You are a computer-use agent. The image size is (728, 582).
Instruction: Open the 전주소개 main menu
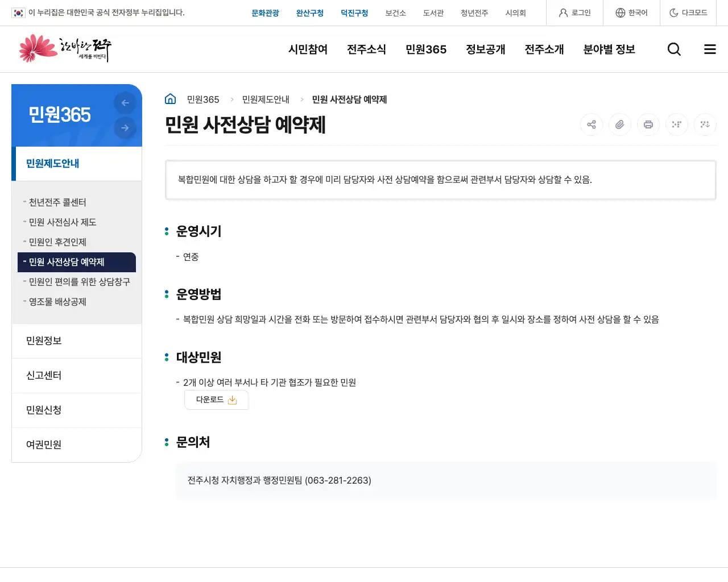(x=544, y=49)
